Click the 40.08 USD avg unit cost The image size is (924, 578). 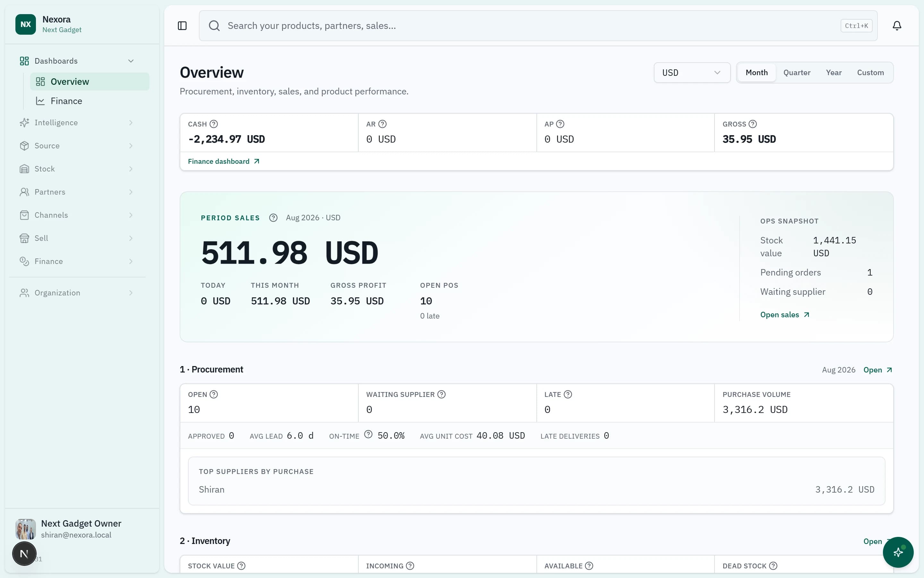pyautogui.click(x=501, y=435)
